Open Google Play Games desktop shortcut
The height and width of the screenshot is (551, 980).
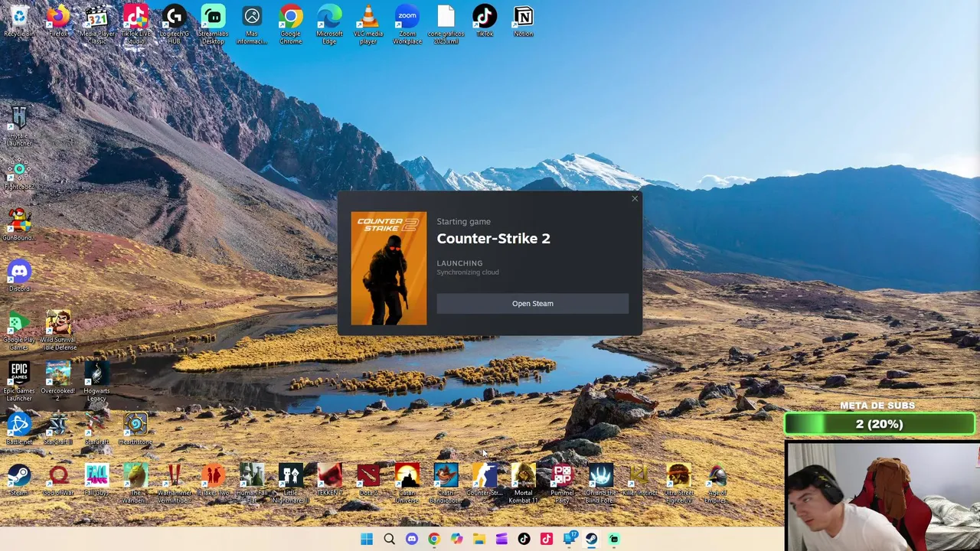19,331
